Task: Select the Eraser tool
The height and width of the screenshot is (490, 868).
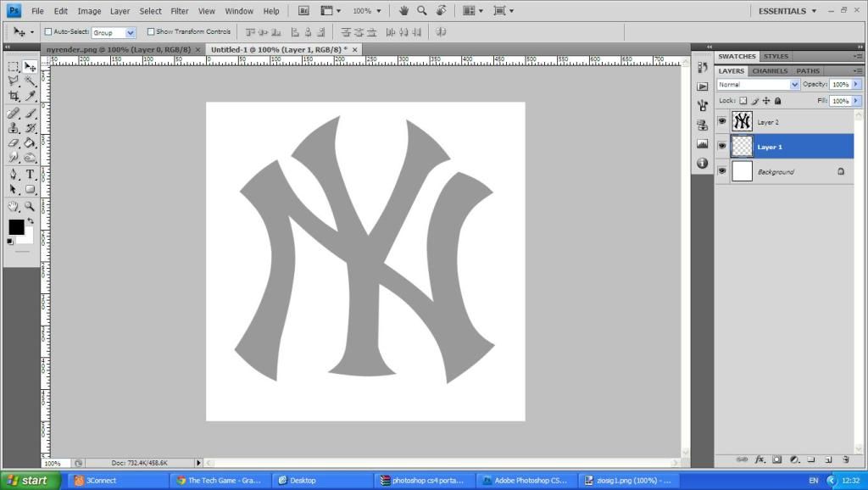Action: pyautogui.click(x=14, y=143)
